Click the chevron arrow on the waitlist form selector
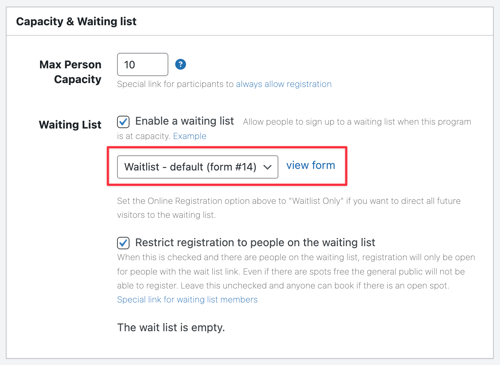The height and width of the screenshot is (365, 500). 267,167
